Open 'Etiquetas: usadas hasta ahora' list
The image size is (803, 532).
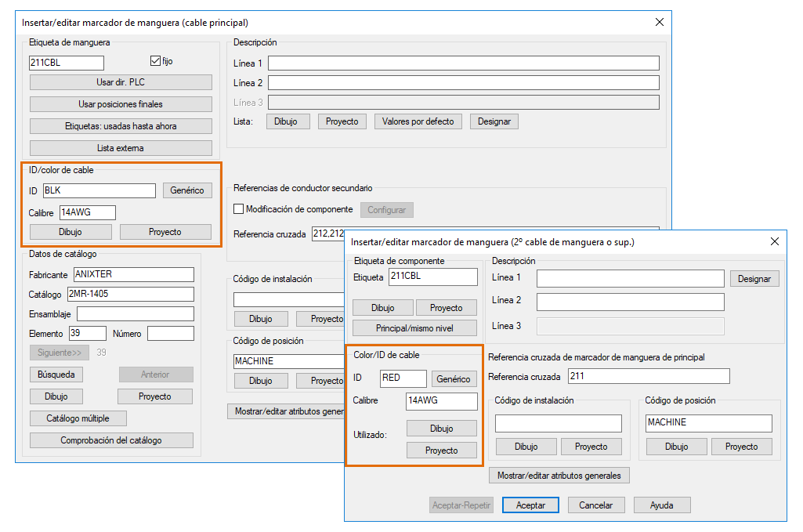(121, 126)
